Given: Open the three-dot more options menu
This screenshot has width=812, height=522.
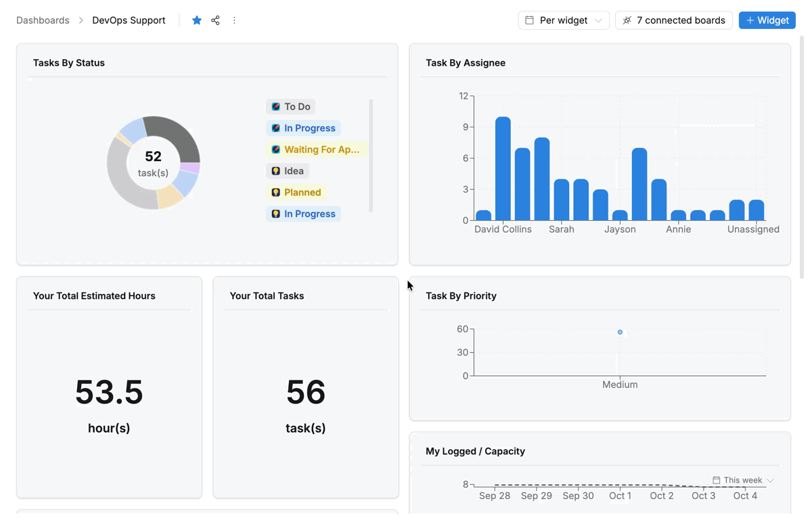Looking at the screenshot, I should click(234, 20).
